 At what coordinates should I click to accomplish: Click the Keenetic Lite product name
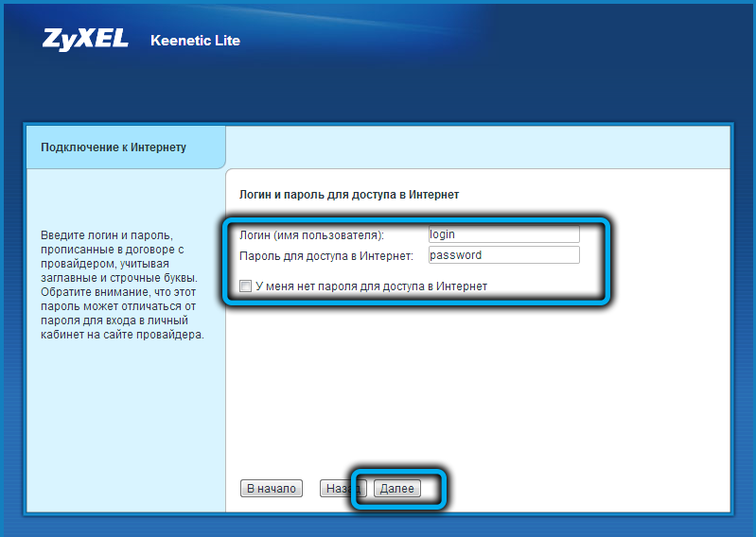(195, 41)
